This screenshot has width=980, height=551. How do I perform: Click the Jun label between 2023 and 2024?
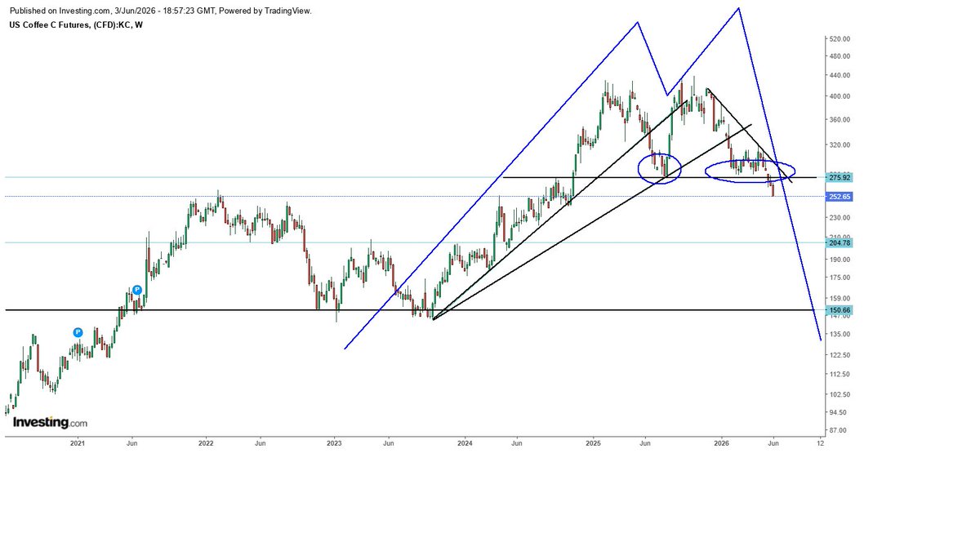click(x=389, y=444)
